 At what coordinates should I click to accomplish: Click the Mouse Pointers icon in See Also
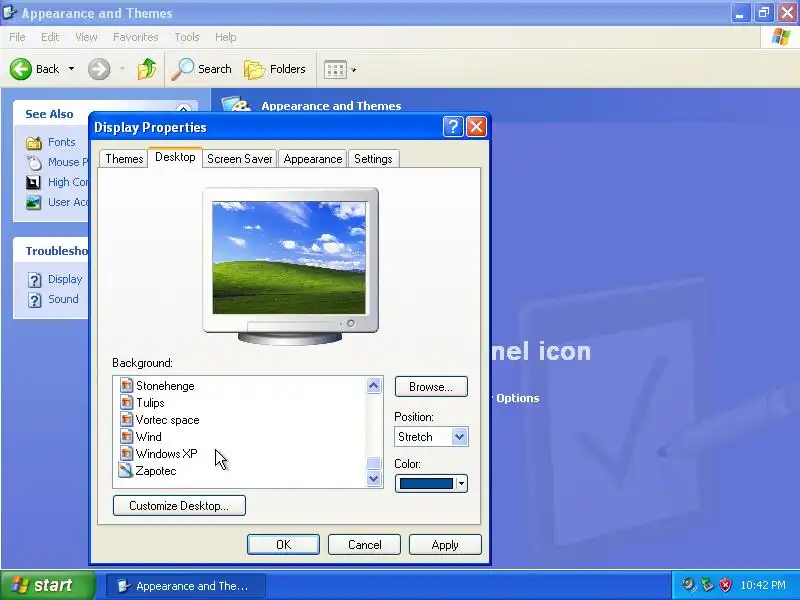tap(34, 162)
